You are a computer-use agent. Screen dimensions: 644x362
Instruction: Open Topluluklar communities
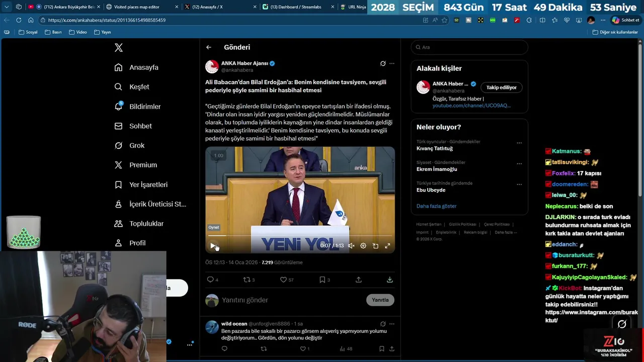point(139,223)
